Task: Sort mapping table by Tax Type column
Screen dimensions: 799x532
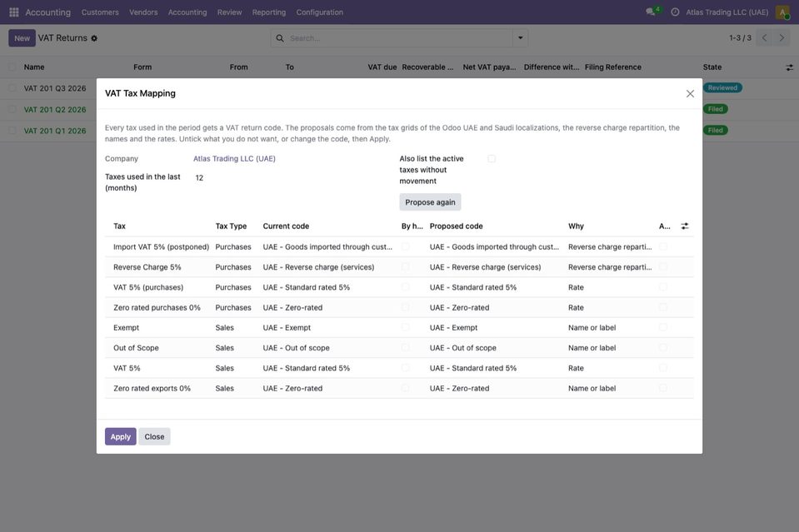Action: coord(231,226)
